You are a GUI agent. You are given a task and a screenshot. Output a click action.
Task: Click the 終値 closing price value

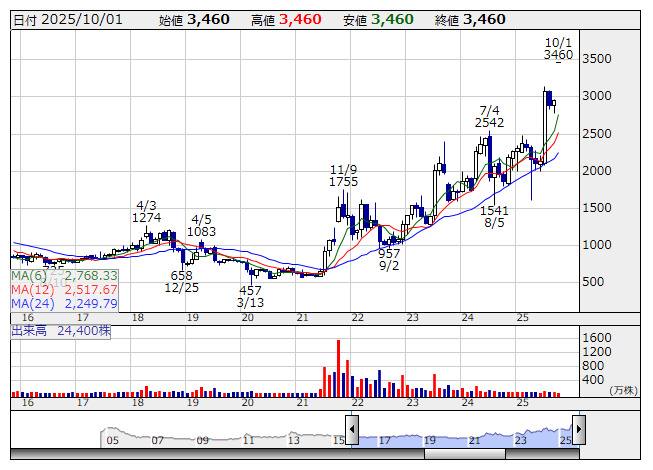pyautogui.click(x=484, y=20)
